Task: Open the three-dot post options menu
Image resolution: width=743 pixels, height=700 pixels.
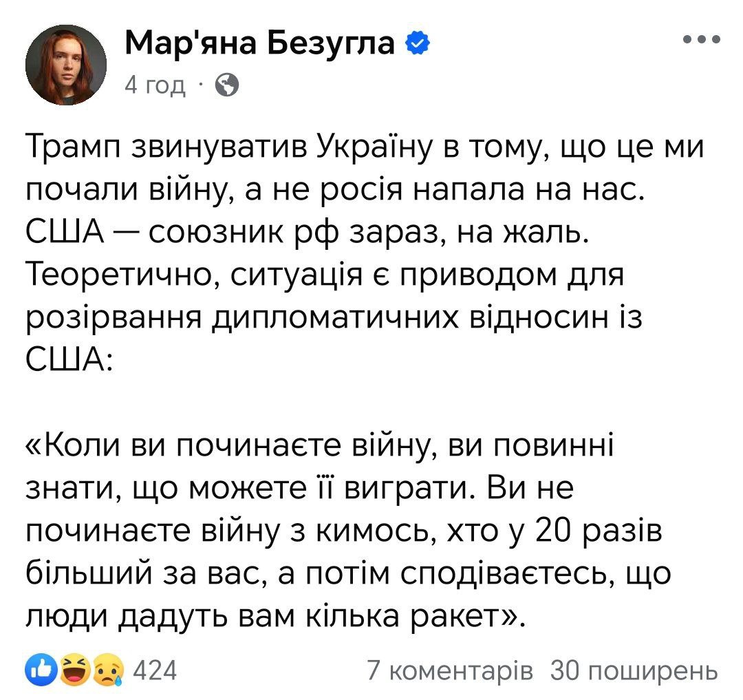Action: (701, 40)
